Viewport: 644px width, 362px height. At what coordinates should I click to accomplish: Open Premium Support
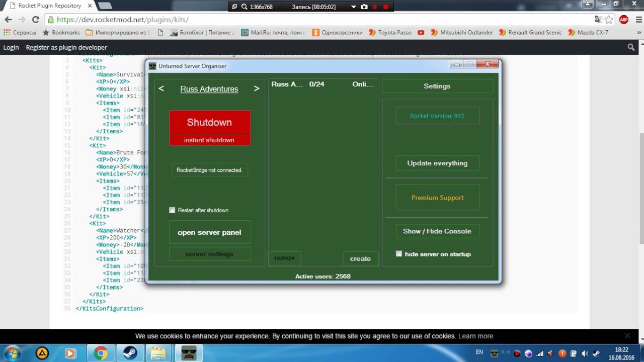click(437, 198)
